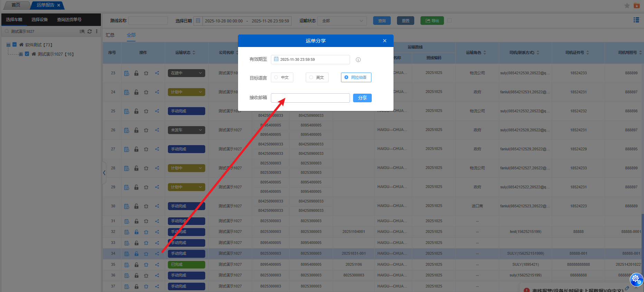Toggle checkbox for 测试演示1027 tree node

click(x=27, y=54)
